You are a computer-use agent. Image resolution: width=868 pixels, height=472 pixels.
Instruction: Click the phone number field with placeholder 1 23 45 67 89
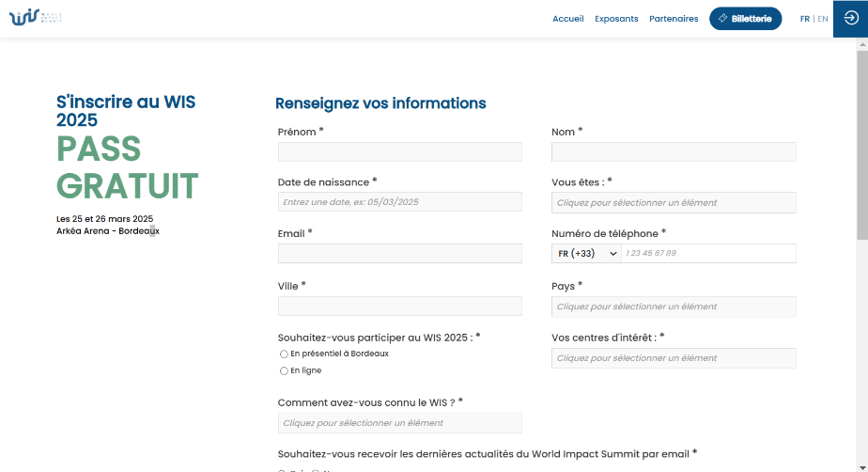click(708, 253)
